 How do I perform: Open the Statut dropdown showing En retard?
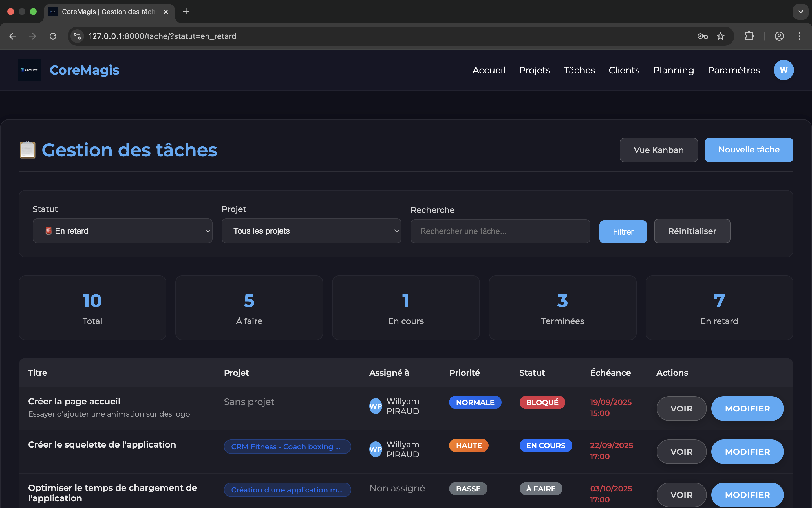click(x=122, y=231)
